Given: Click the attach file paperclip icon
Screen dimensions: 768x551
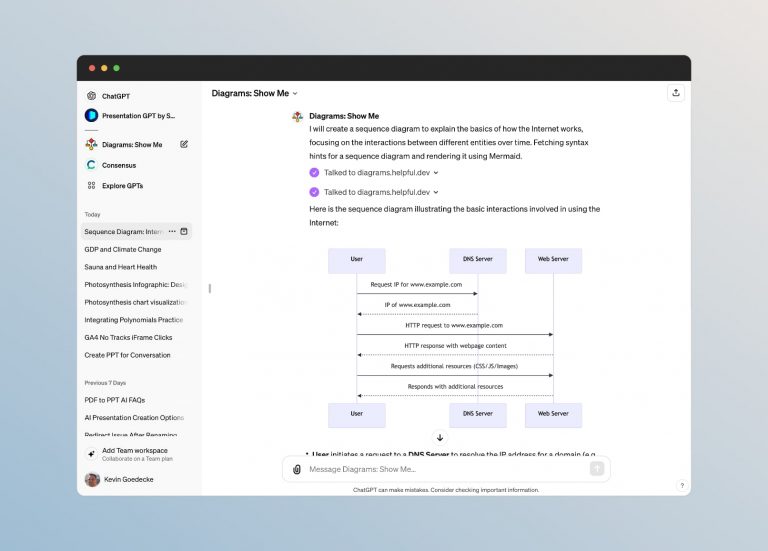Looking at the screenshot, I should pos(297,468).
